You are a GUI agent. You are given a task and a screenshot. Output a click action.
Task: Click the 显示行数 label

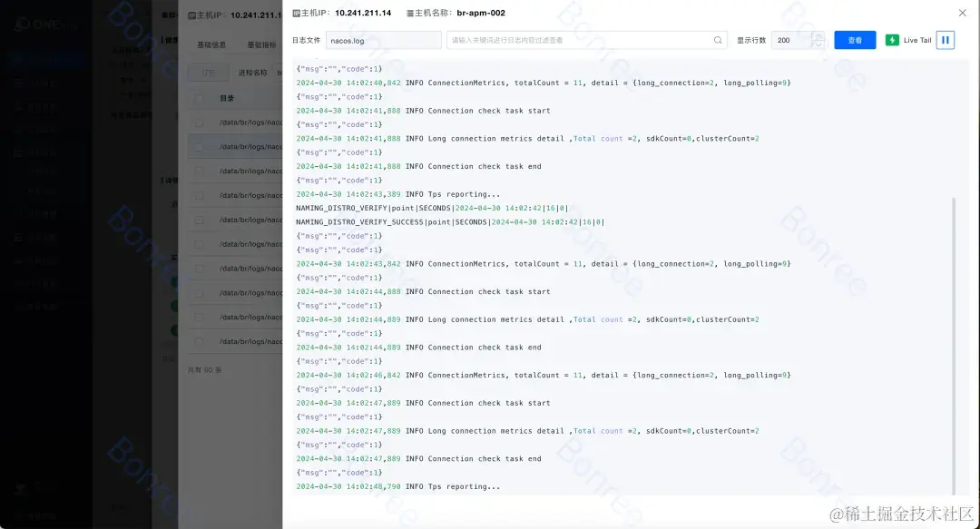[x=751, y=40]
